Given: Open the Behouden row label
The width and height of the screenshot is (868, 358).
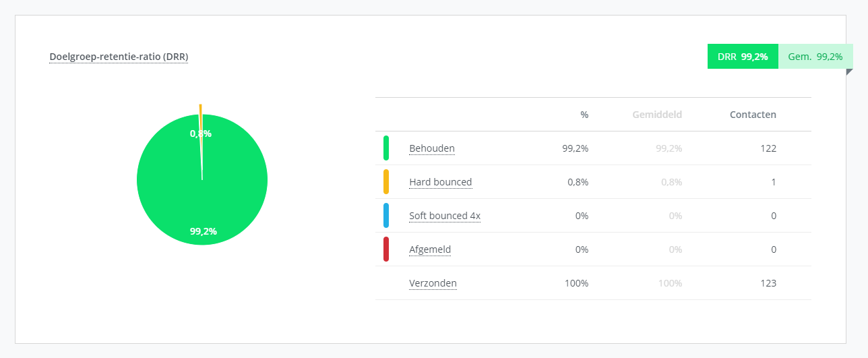Looking at the screenshot, I should [x=431, y=148].
